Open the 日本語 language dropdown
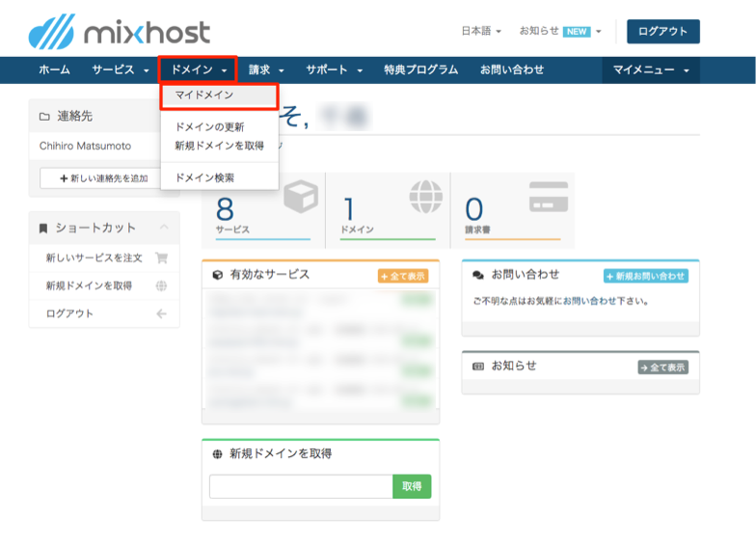 pos(480,31)
